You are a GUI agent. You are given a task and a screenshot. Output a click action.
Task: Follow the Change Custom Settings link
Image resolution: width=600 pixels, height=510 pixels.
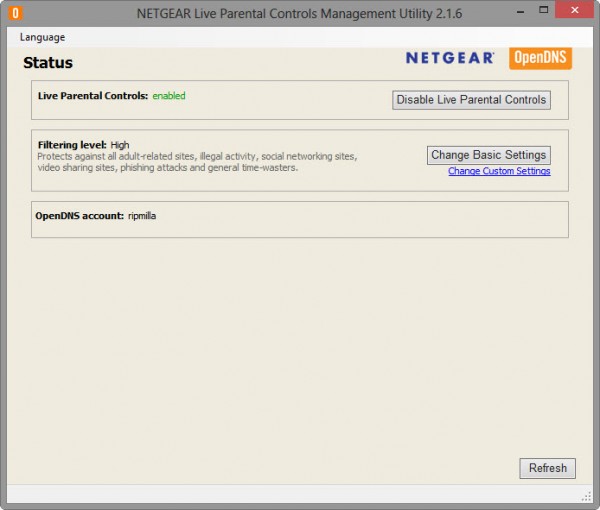click(x=499, y=171)
